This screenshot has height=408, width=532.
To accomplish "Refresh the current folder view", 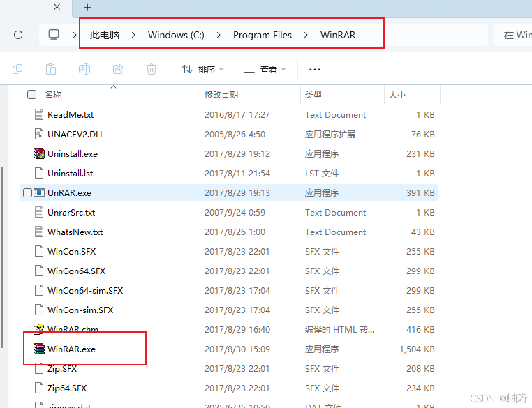I will coord(18,35).
